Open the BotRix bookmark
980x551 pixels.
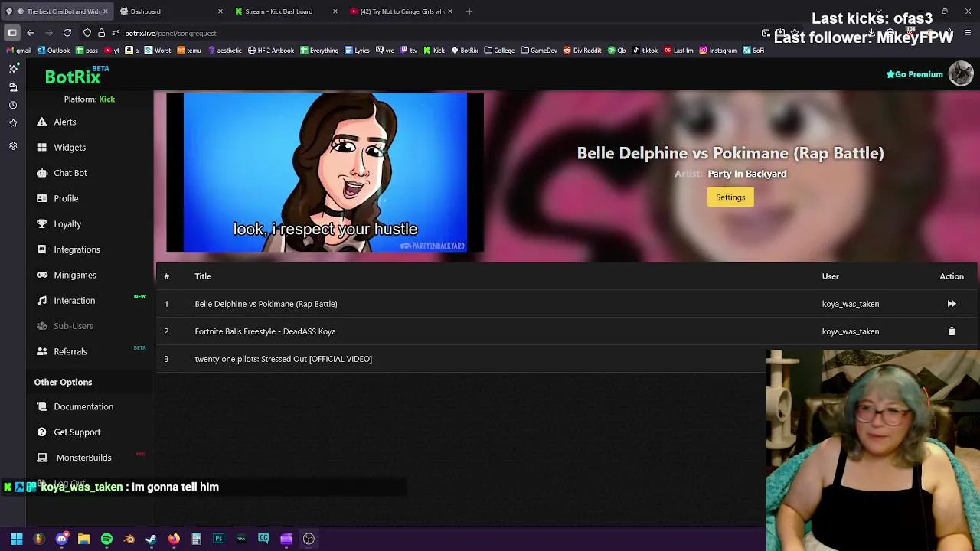[465, 51]
